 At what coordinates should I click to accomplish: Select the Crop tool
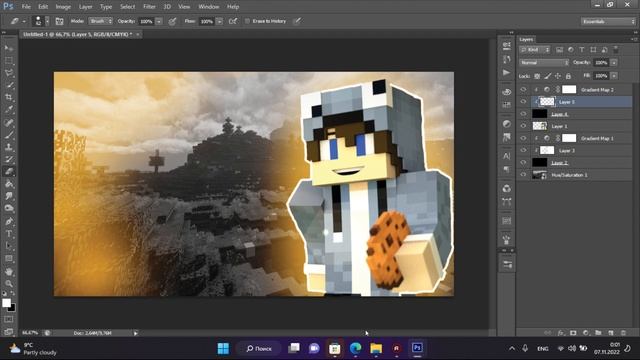pyautogui.click(x=9, y=98)
